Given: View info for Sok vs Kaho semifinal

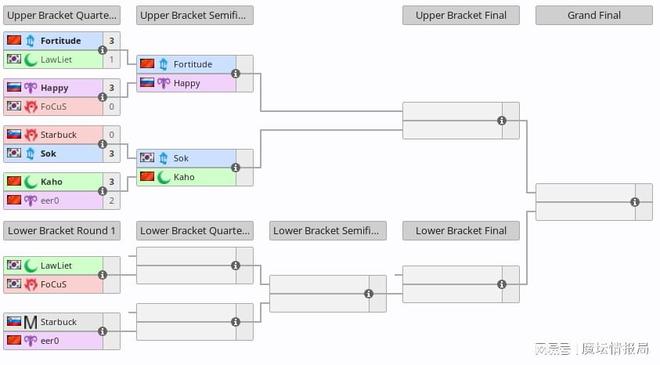Looking at the screenshot, I should coord(236,168).
